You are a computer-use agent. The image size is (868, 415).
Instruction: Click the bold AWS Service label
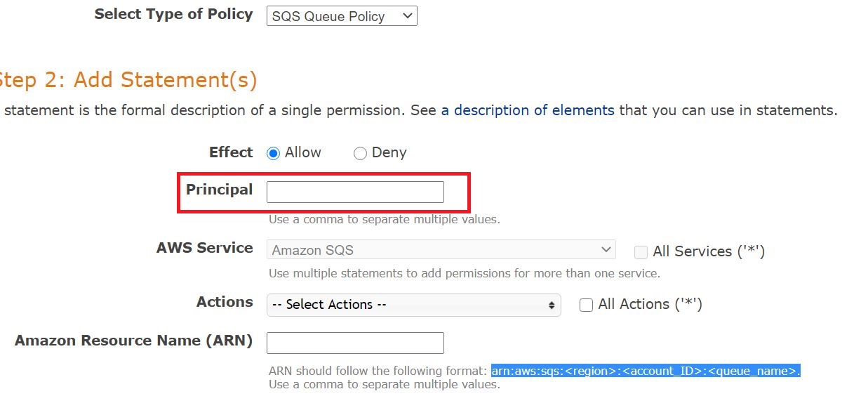point(205,248)
